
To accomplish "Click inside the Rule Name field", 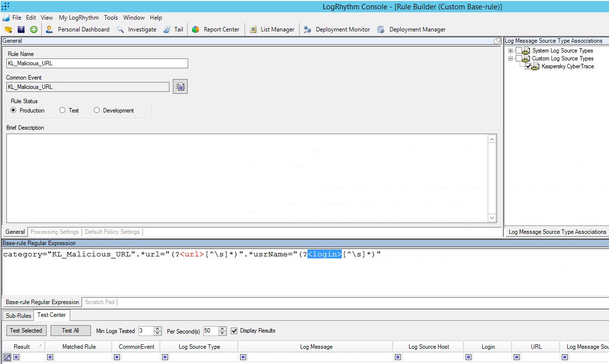I will pyautogui.click(x=96, y=63).
